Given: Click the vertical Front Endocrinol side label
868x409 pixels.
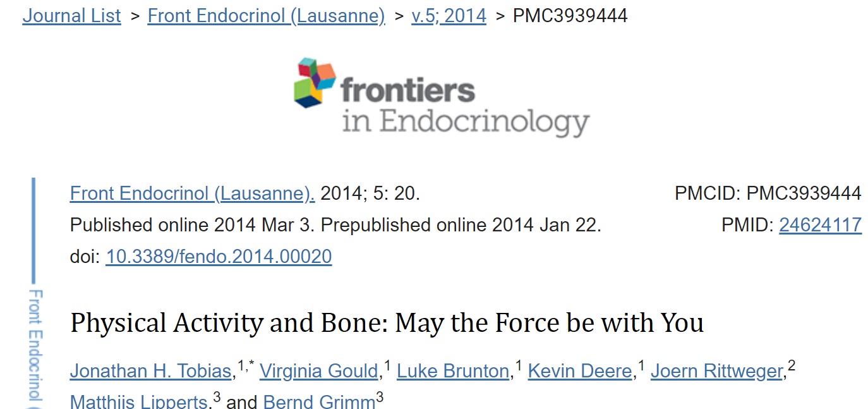Looking at the screenshot, I should point(37,345).
